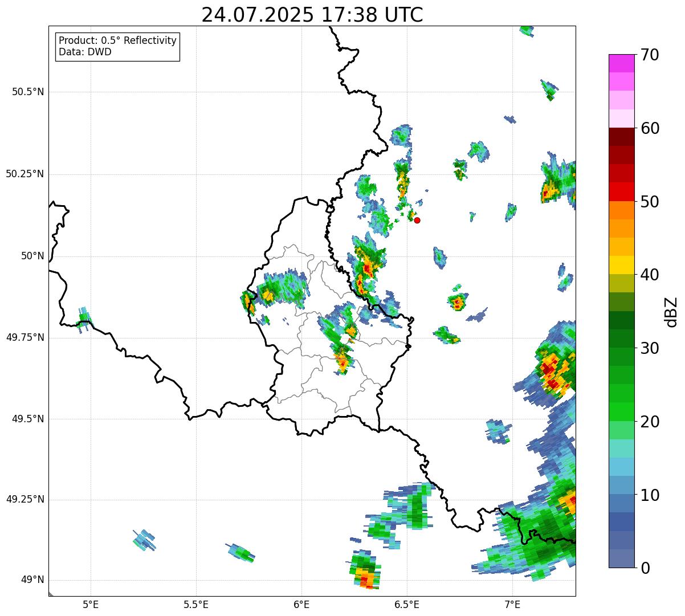This screenshot has height=616, width=685.
Task: Click the yellow colorbar segment above 40
Action: (621, 265)
